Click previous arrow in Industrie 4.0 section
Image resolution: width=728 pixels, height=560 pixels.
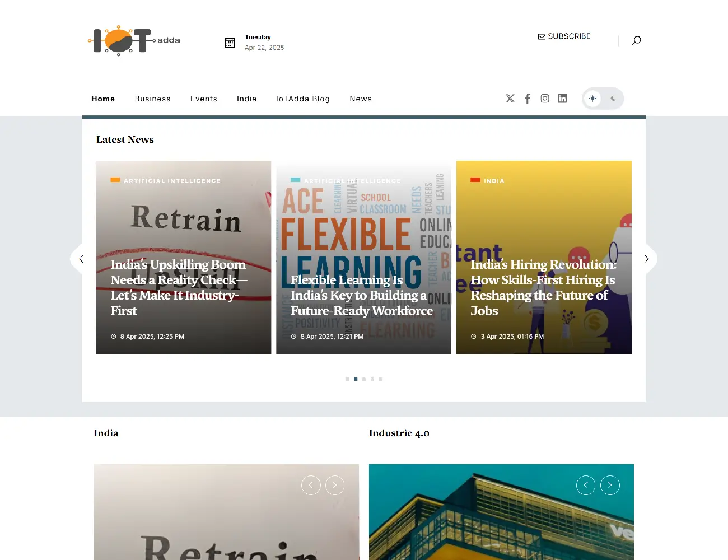click(x=586, y=485)
